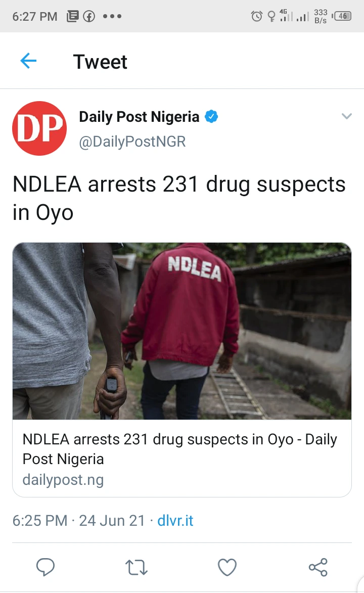Open the dlvr.it source link

[175, 520]
